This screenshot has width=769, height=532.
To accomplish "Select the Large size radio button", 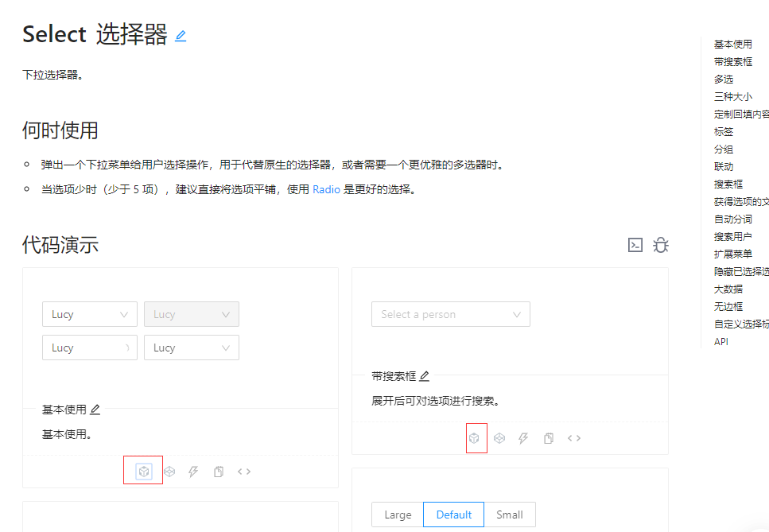I will (x=398, y=515).
